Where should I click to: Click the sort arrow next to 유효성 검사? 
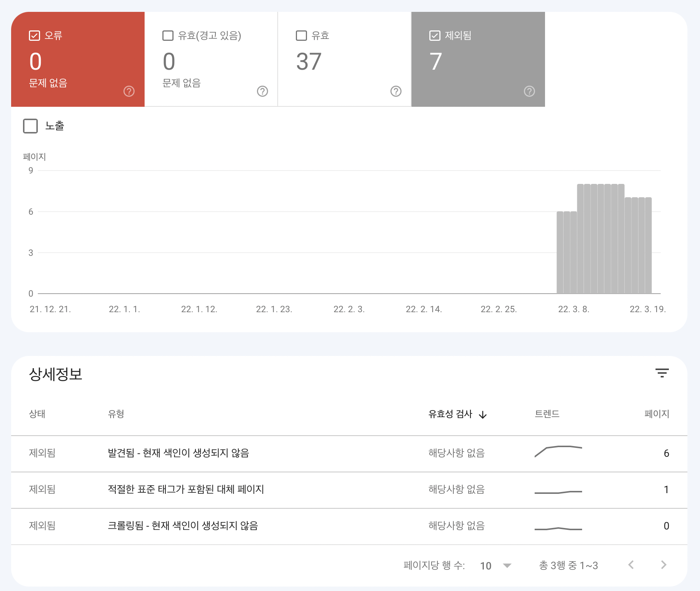pos(483,415)
